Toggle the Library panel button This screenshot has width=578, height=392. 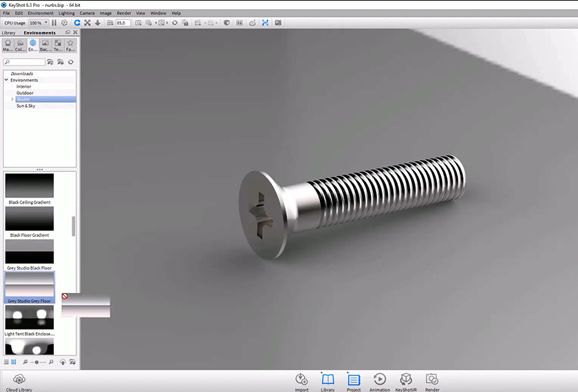point(328,380)
